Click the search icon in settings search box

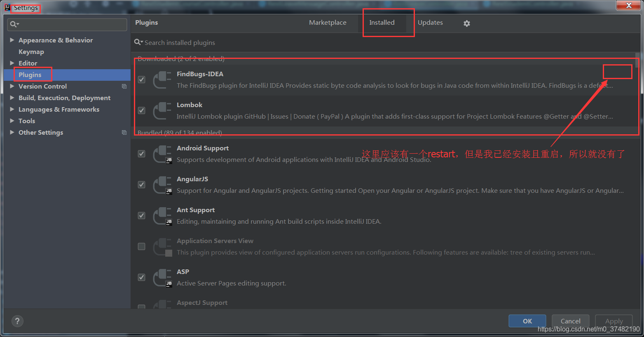pyautogui.click(x=14, y=24)
